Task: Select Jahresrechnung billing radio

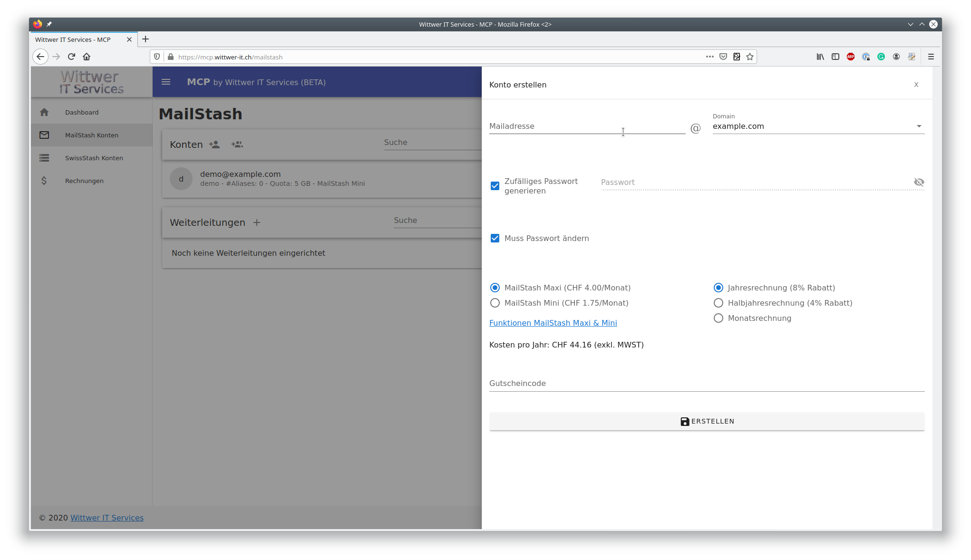Action: coord(719,288)
